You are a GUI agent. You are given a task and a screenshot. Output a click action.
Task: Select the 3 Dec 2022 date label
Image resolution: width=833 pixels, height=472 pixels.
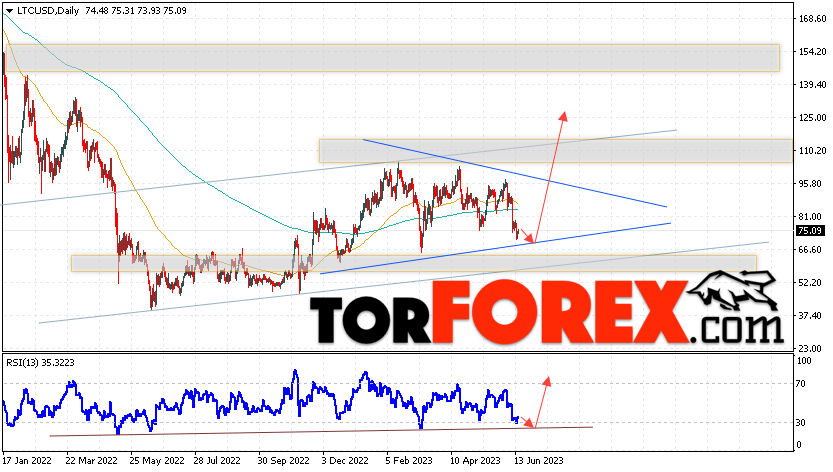tap(345, 460)
